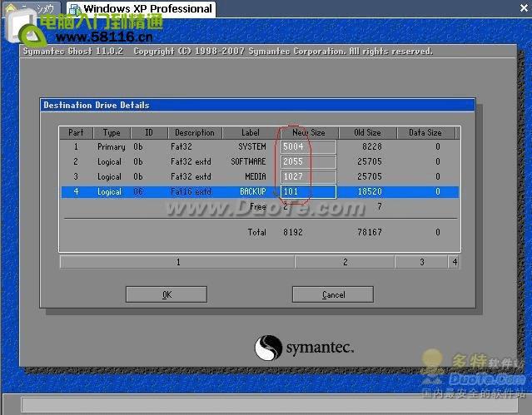
Task: Click the Data Size column header
Action: (425, 132)
